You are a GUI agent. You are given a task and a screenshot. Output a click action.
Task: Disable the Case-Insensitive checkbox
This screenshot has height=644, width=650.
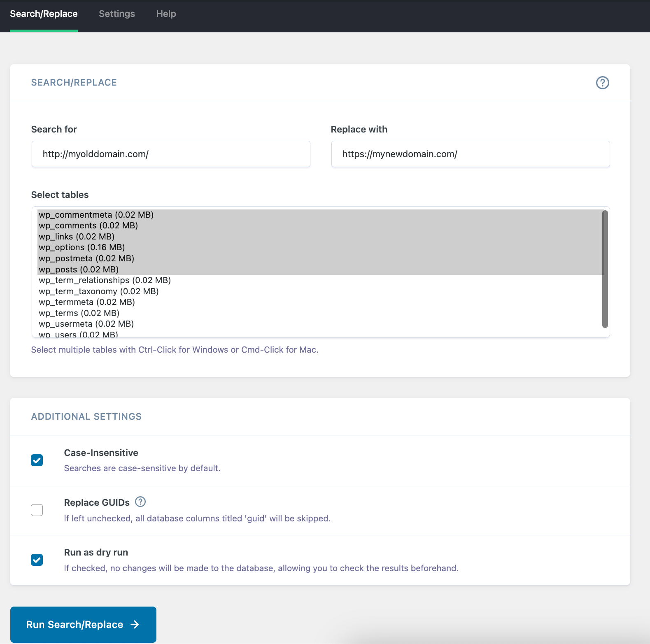click(x=37, y=460)
